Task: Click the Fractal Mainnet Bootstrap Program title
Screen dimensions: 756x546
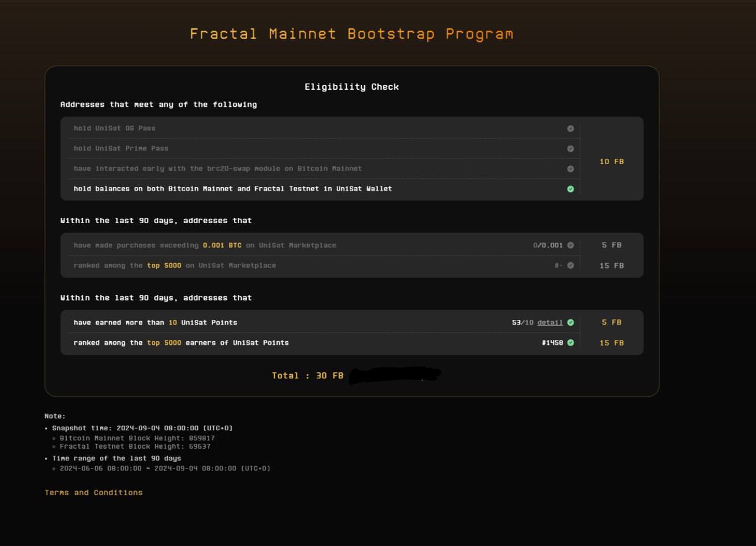Action: coord(351,34)
